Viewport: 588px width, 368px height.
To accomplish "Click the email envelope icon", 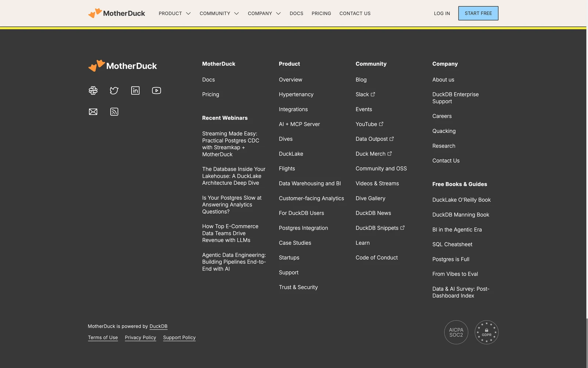I will pos(93,112).
